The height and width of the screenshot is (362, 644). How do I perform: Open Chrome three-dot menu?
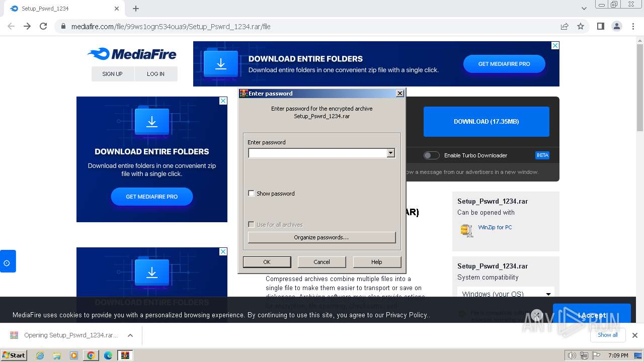[633, 26]
